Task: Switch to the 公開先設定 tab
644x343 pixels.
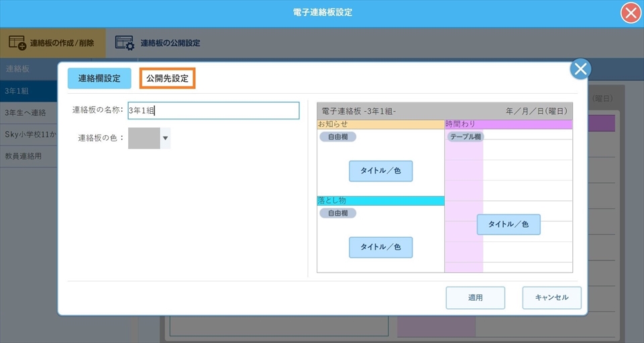Action: pyautogui.click(x=167, y=78)
